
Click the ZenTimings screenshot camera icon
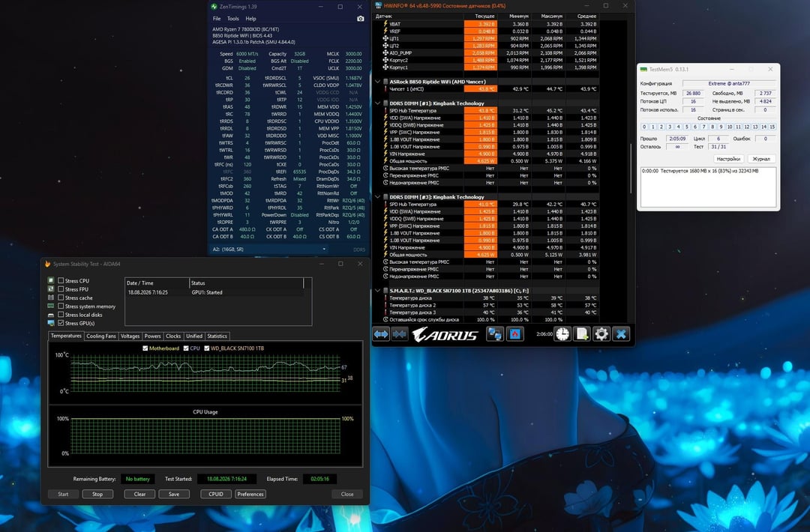pos(360,19)
